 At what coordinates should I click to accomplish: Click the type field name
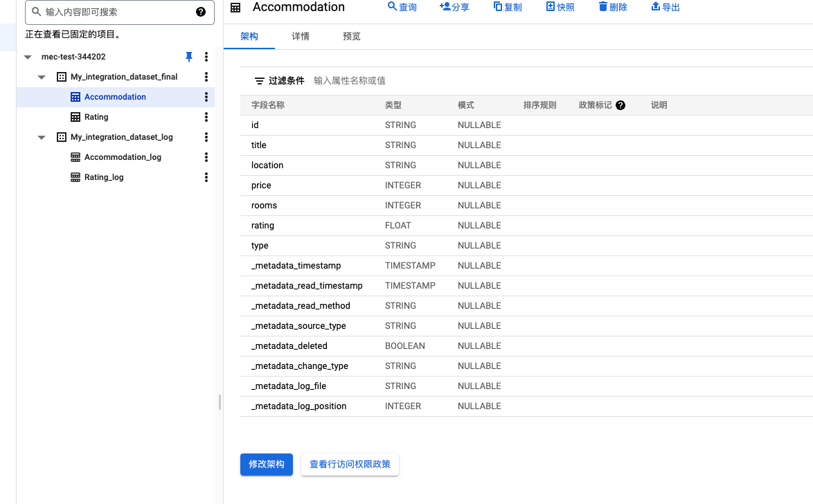[x=260, y=246]
